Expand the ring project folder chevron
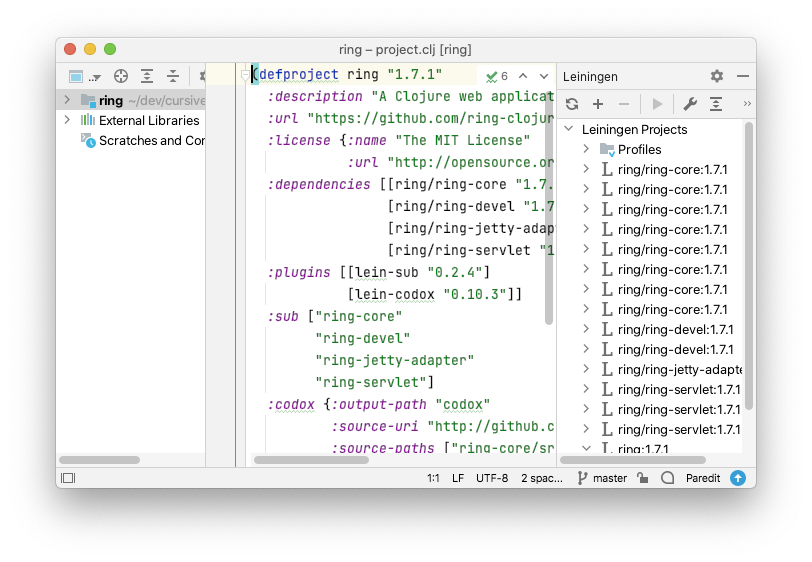 [67, 99]
